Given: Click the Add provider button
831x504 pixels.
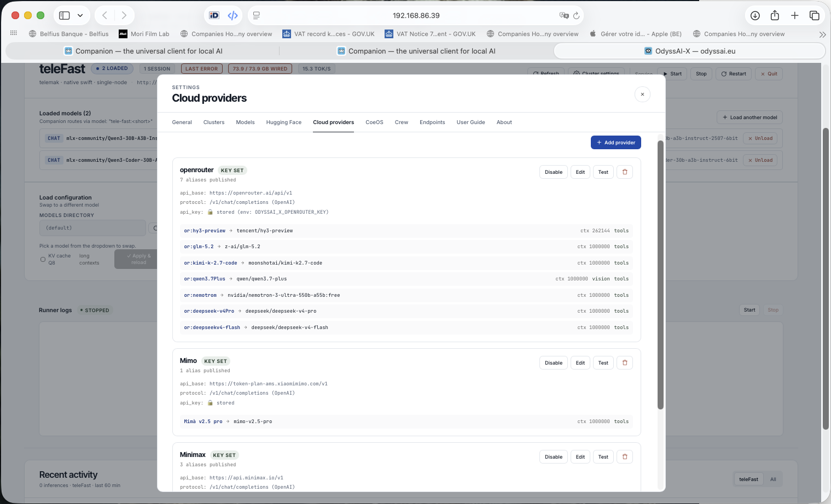Looking at the screenshot, I should click(x=616, y=142).
